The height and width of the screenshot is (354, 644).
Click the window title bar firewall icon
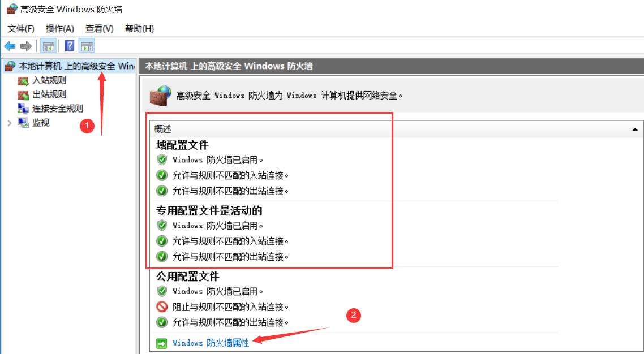point(12,9)
